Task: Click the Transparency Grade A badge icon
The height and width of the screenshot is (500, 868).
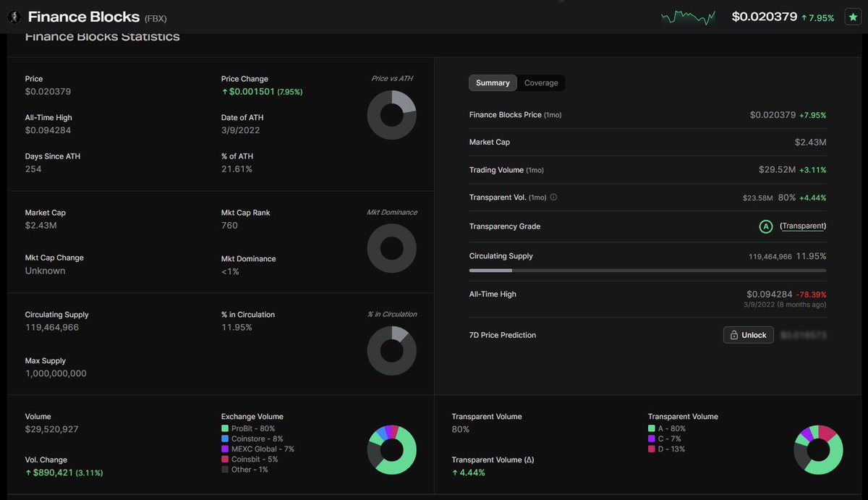Action: (765, 226)
